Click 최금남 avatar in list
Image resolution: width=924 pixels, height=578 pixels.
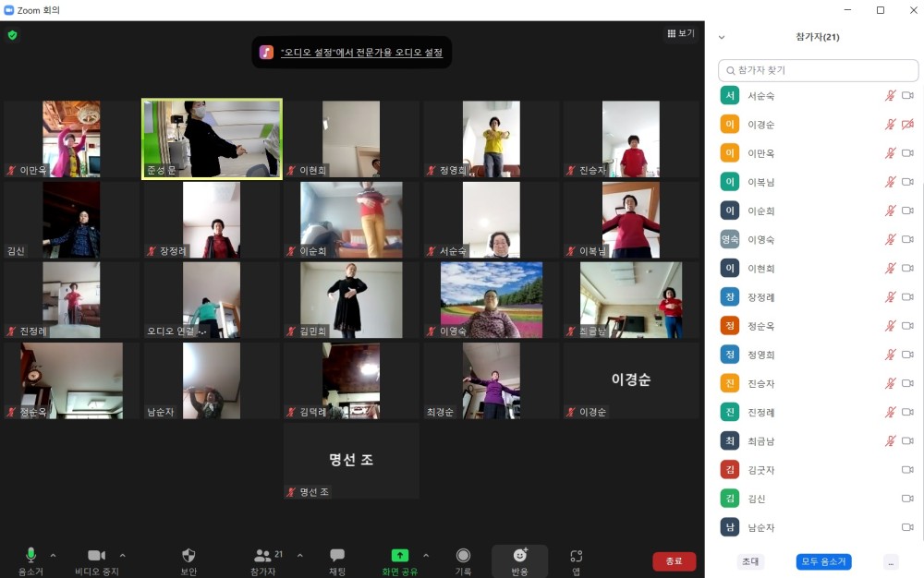tap(730, 440)
